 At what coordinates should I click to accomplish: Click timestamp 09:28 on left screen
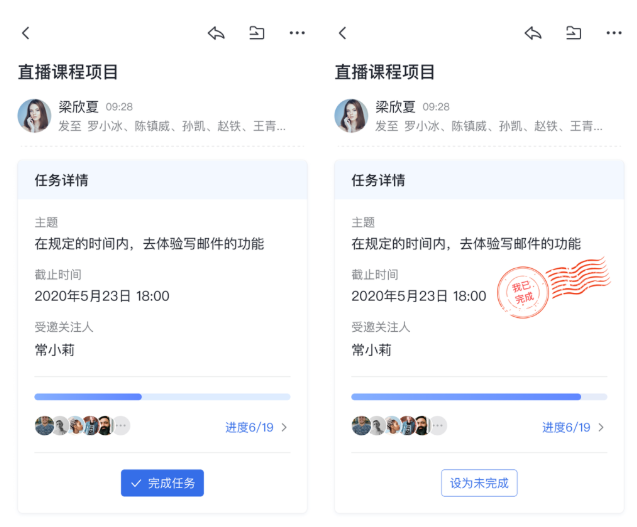(x=119, y=107)
